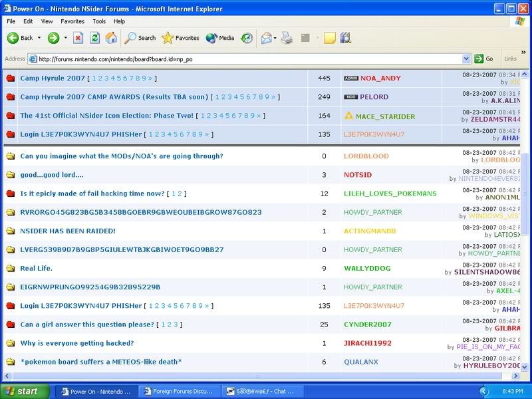Open the Favorites menu

click(72, 21)
